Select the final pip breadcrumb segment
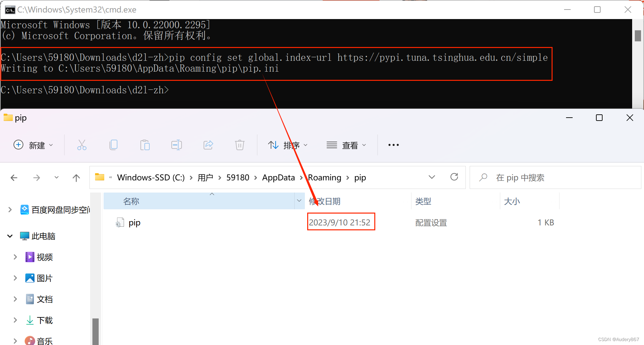Viewport: 644px width, 345px height. click(x=360, y=177)
